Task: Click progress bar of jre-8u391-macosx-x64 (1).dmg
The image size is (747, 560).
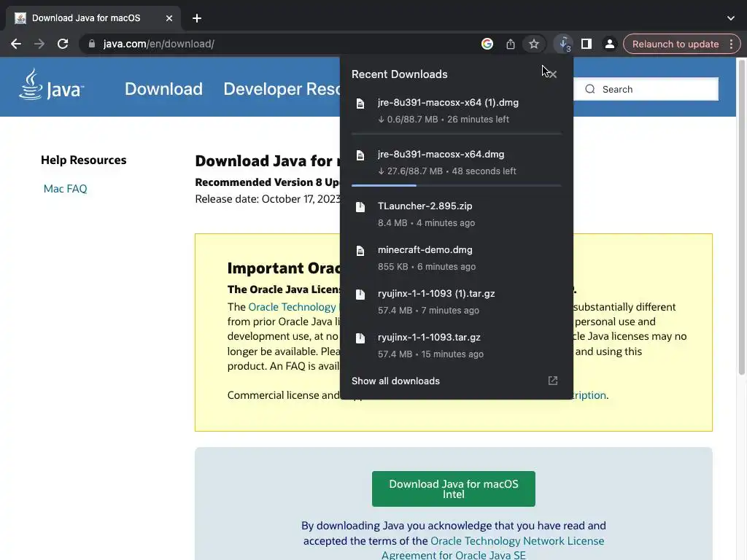Action: pos(456,134)
